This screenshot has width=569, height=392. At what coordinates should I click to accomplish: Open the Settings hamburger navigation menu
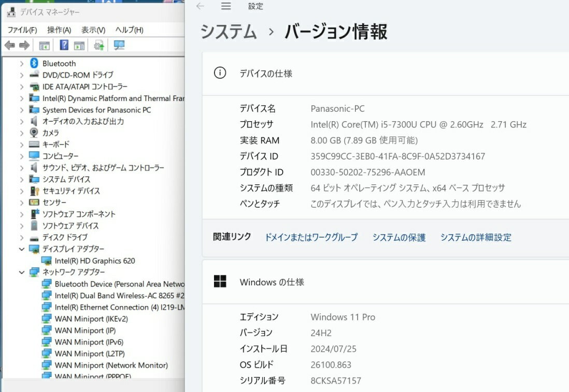click(226, 6)
